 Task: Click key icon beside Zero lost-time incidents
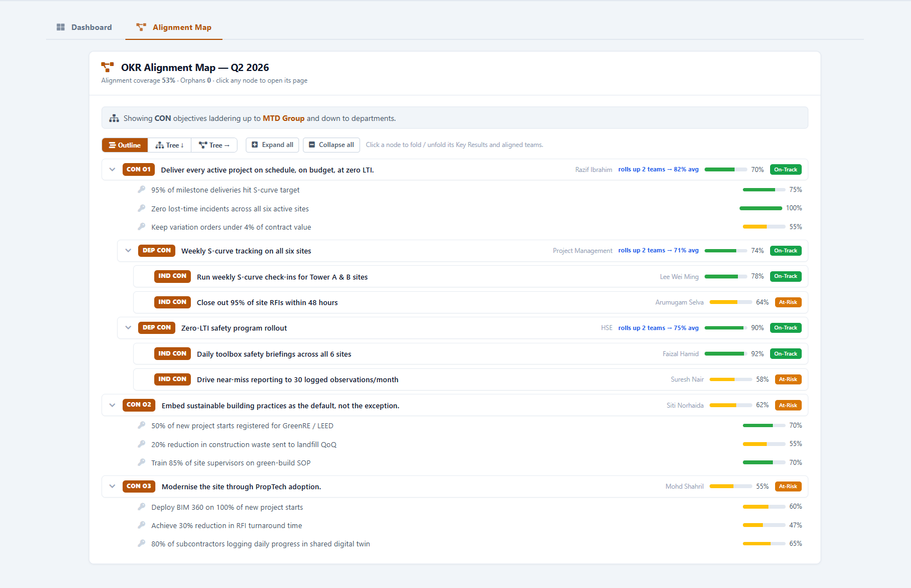[141, 209]
